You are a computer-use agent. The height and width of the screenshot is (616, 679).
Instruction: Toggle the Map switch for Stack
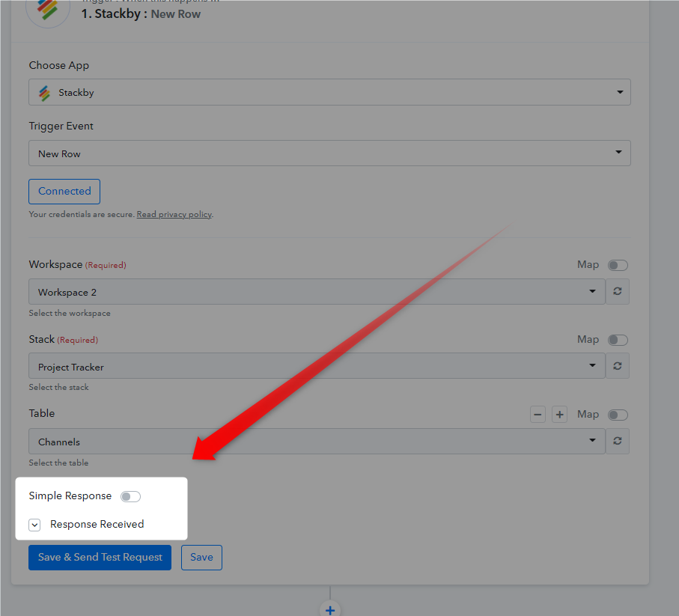tap(618, 340)
